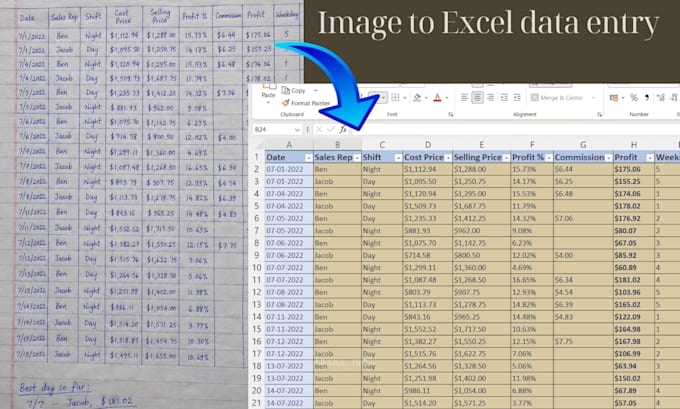The height and width of the screenshot is (409, 680).
Task: Click cell showing $1,509.73
Action: (428, 206)
